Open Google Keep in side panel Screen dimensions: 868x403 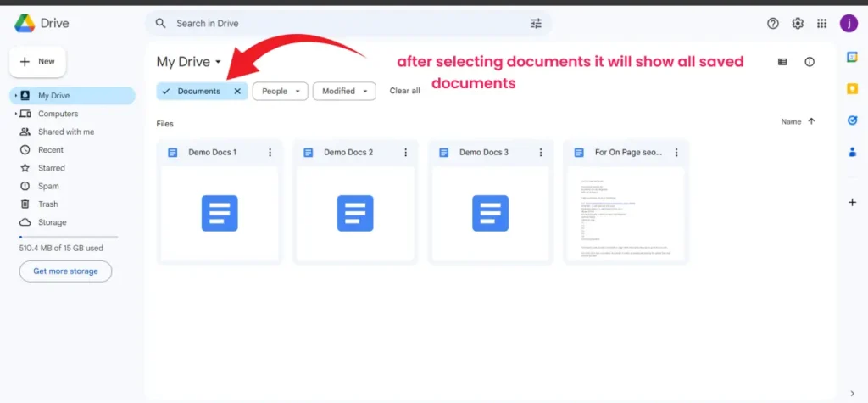(x=852, y=88)
